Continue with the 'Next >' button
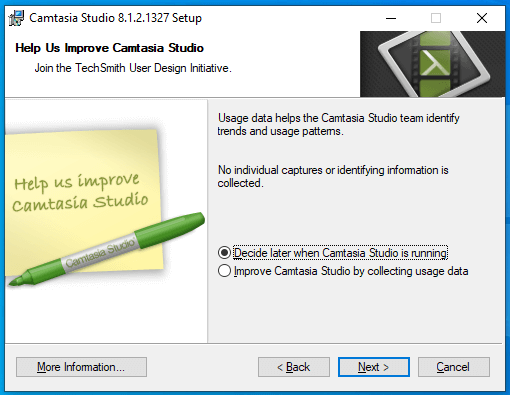The height and width of the screenshot is (395, 510). (374, 367)
